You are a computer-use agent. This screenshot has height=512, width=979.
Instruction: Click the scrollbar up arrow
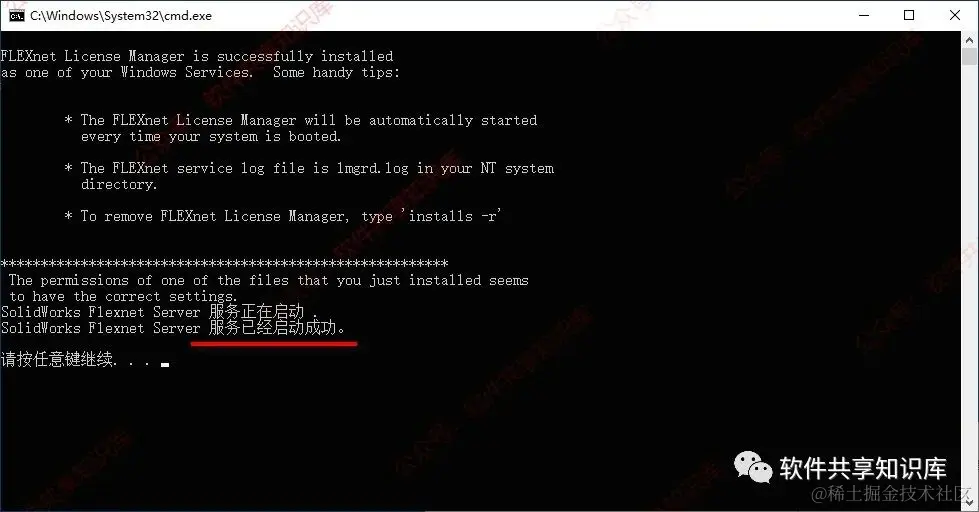coord(970,40)
